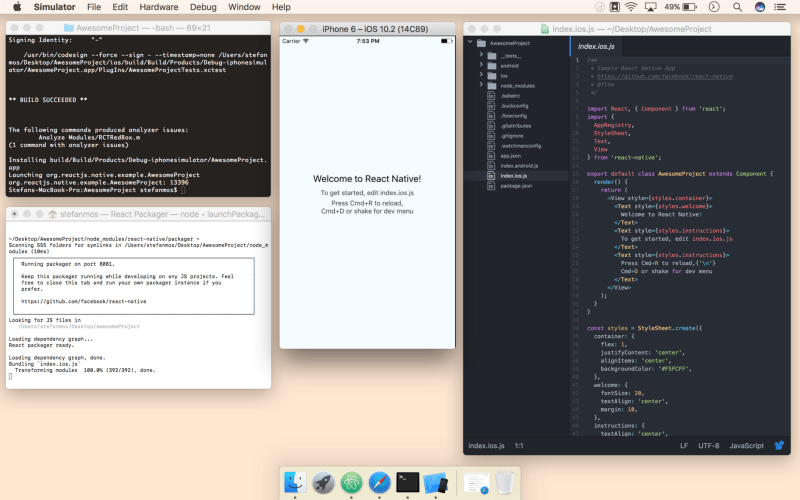Click the github URL in React Packager window
The image size is (800, 500).
pos(83,302)
